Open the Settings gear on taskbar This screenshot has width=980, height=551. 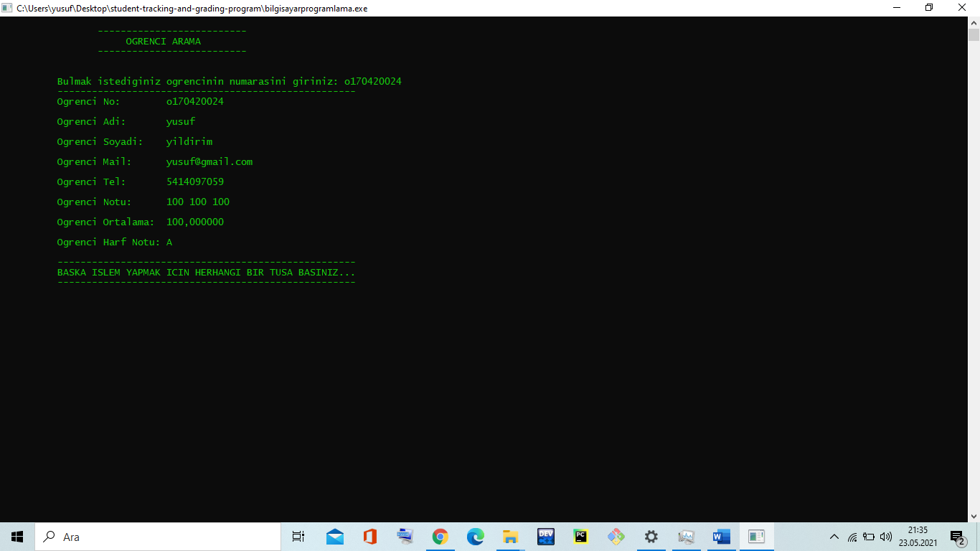pos(651,537)
